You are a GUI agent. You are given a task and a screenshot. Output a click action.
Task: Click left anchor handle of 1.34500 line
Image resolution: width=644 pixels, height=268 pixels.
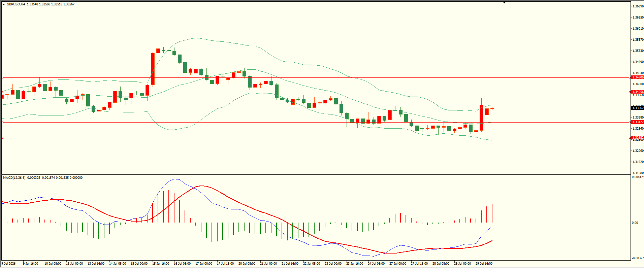click(3, 77)
